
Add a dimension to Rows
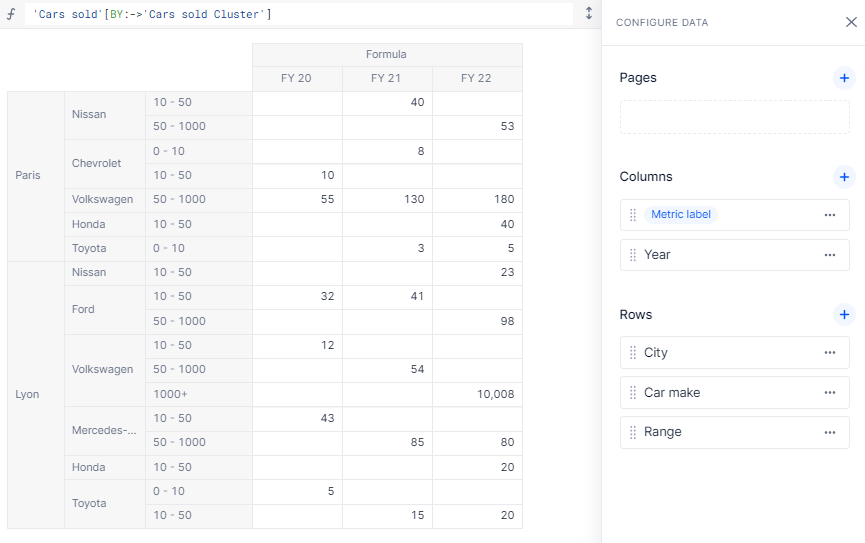coord(844,315)
